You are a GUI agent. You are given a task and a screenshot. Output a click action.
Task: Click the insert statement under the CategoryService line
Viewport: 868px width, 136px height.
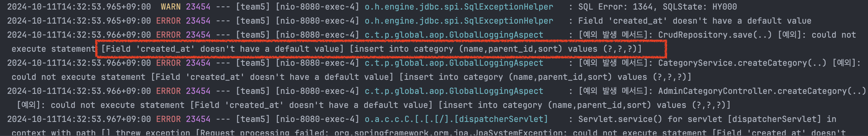[x=545, y=77]
